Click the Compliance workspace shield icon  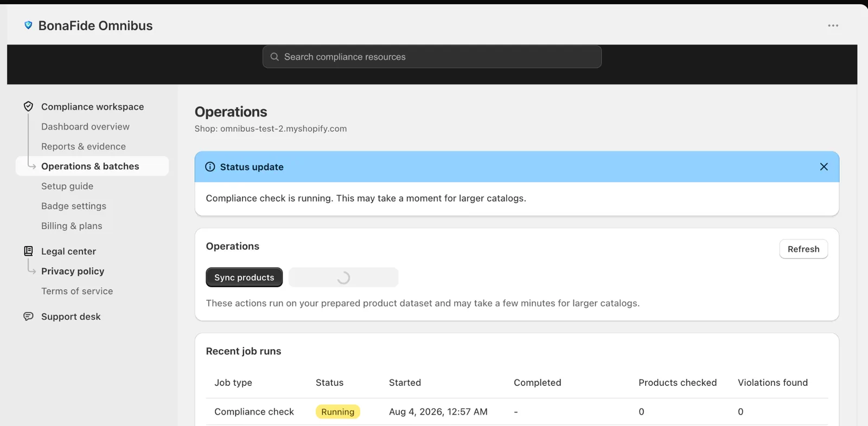point(28,106)
